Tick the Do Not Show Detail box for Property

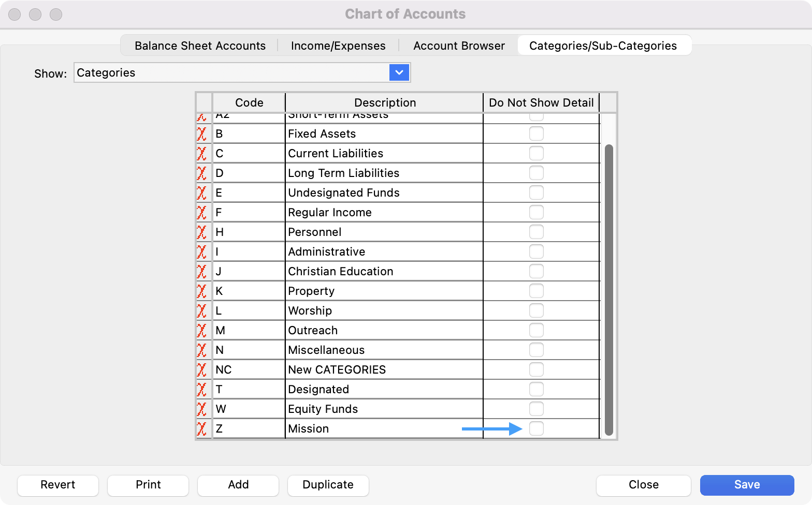tap(536, 291)
